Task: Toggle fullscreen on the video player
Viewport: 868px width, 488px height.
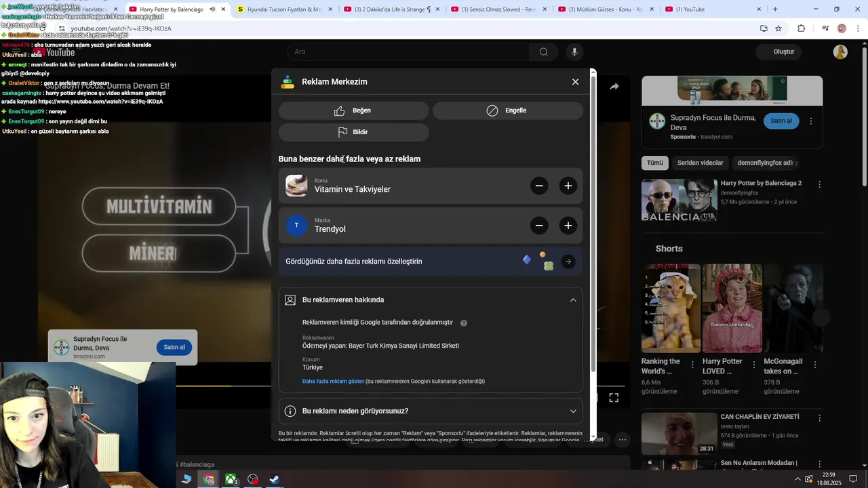Action: (614, 398)
